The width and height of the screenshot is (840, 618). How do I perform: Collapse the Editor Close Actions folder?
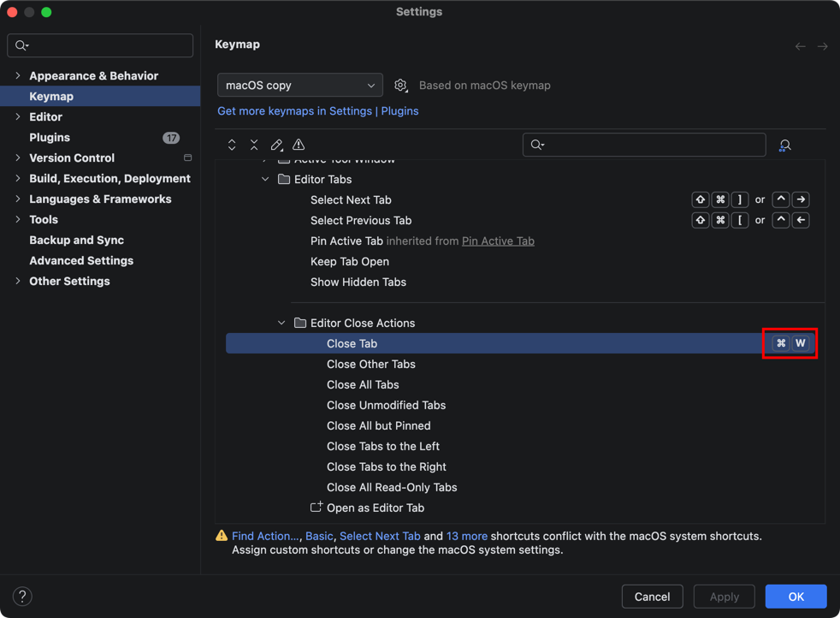pos(281,323)
